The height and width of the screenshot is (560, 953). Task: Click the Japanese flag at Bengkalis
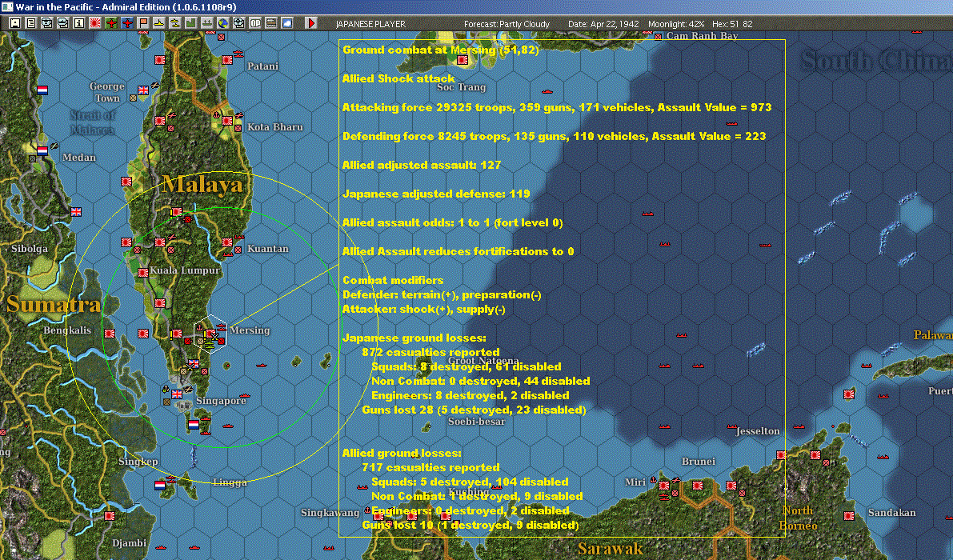pos(110,333)
